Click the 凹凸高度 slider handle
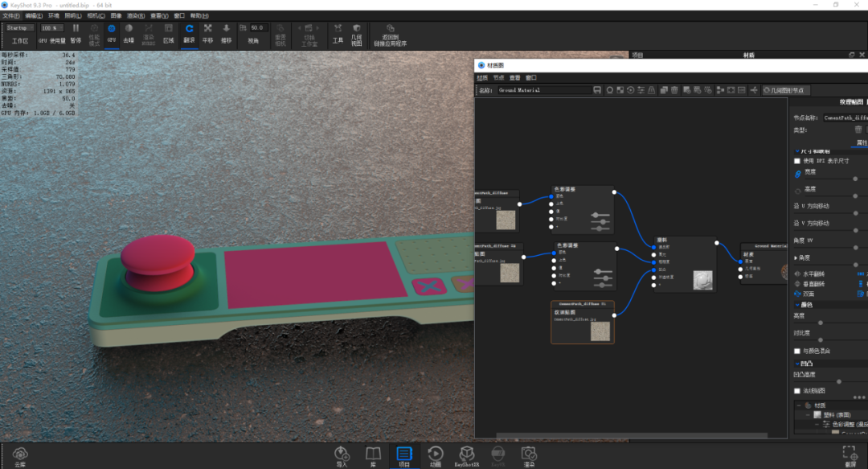 839,381
